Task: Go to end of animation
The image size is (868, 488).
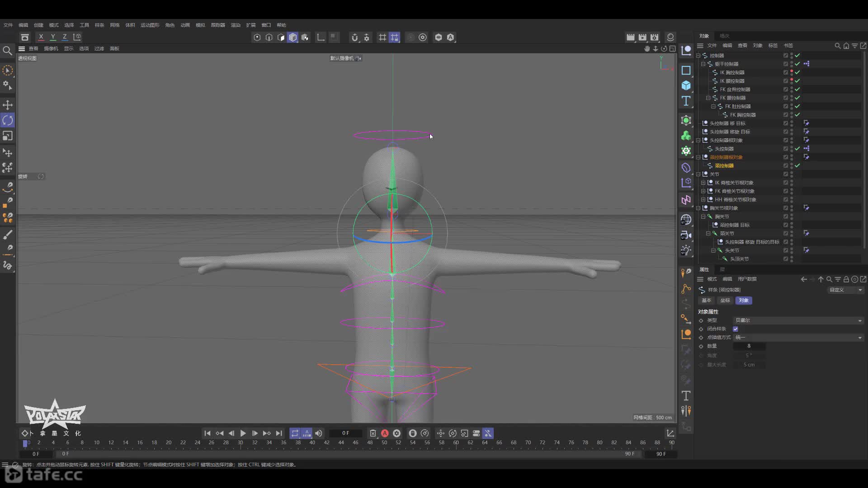Action: tap(279, 433)
